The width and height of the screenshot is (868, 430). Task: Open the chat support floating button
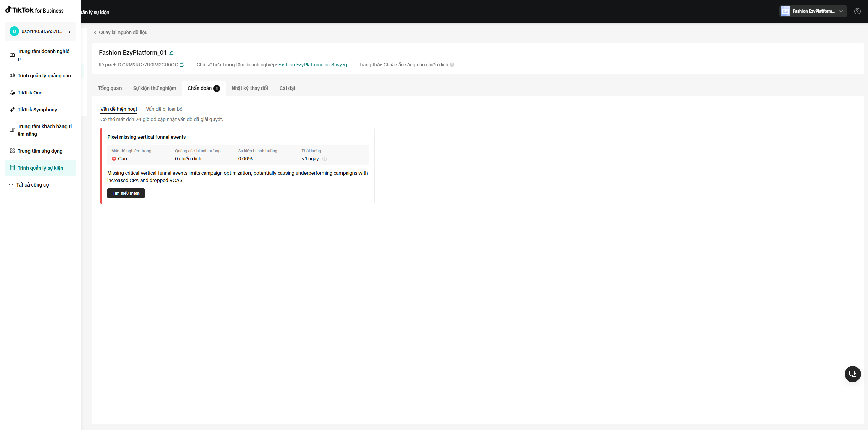click(x=853, y=374)
